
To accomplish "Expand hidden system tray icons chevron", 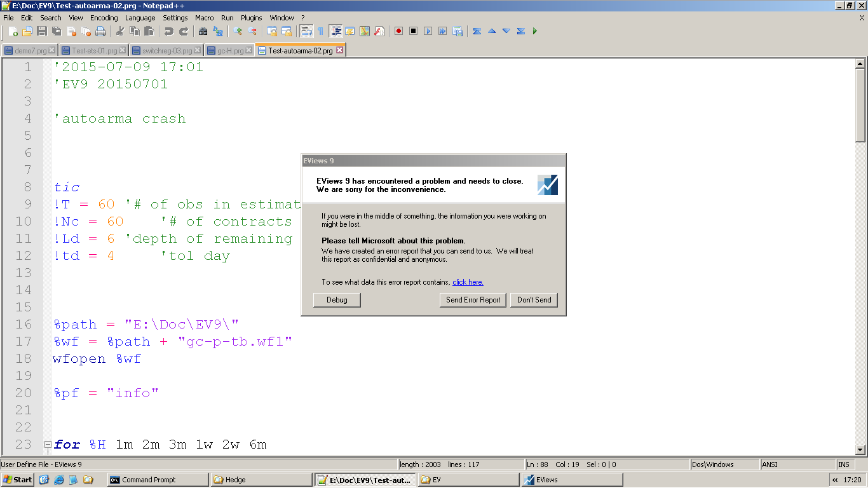I will (835, 480).
